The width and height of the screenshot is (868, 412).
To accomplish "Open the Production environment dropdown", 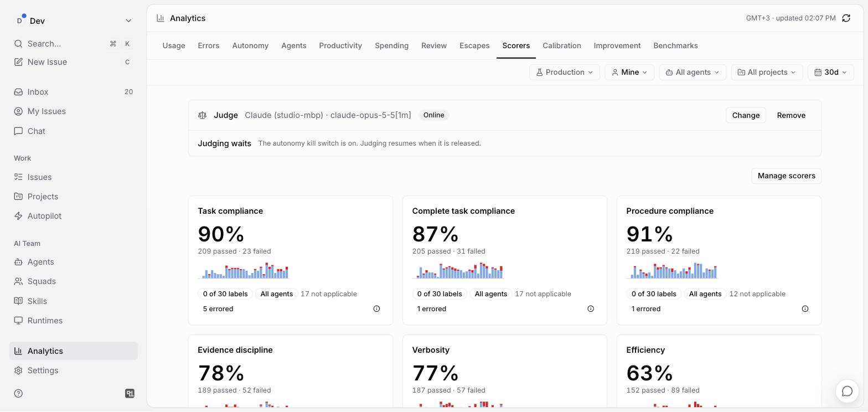I will tap(565, 73).
